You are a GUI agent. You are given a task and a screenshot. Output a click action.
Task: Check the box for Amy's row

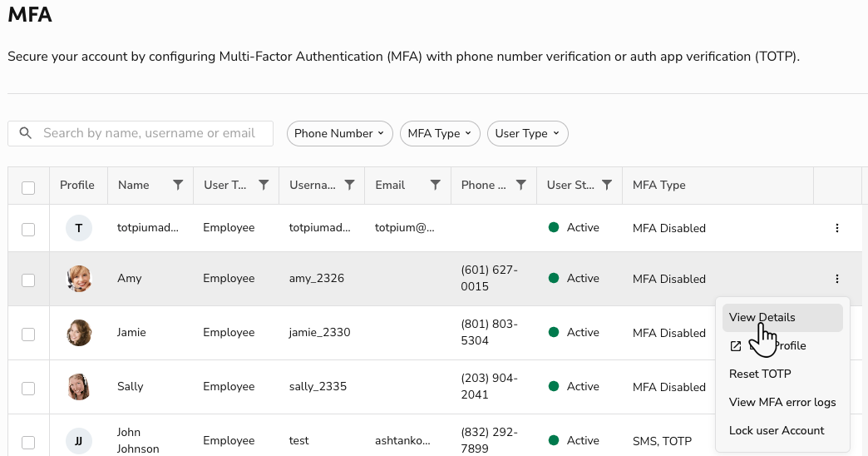click(28, 280)
